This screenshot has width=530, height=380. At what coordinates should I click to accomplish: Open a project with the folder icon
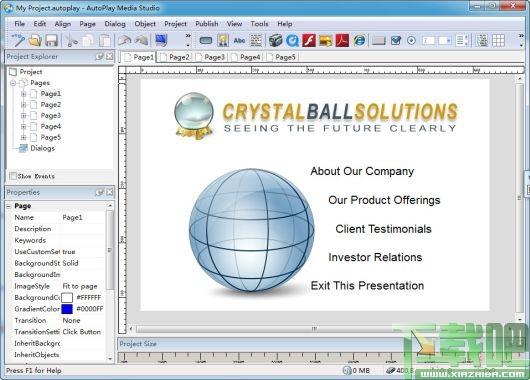click(x=35, y=41)
